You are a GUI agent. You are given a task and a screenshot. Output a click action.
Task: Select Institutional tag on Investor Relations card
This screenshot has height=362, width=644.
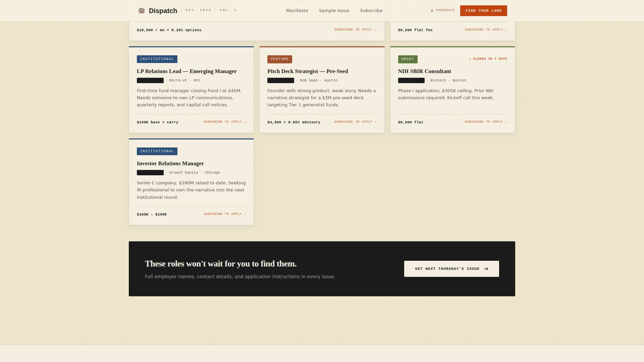point(157,151)
